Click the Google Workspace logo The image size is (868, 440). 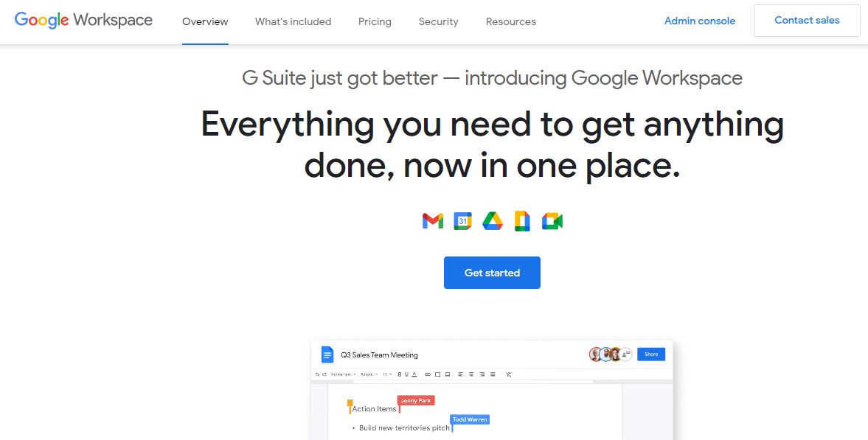[83, 21]
